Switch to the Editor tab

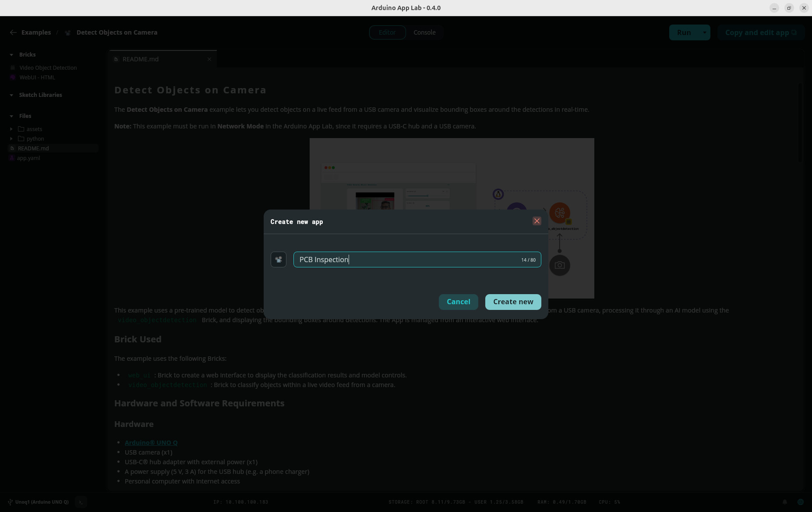387,32
